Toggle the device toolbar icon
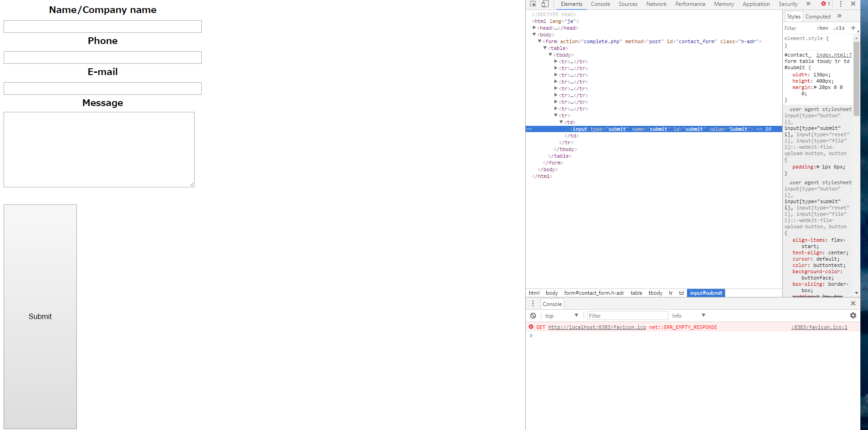The image size is (868, 430). pyautogui.click(x=545, y=4)
